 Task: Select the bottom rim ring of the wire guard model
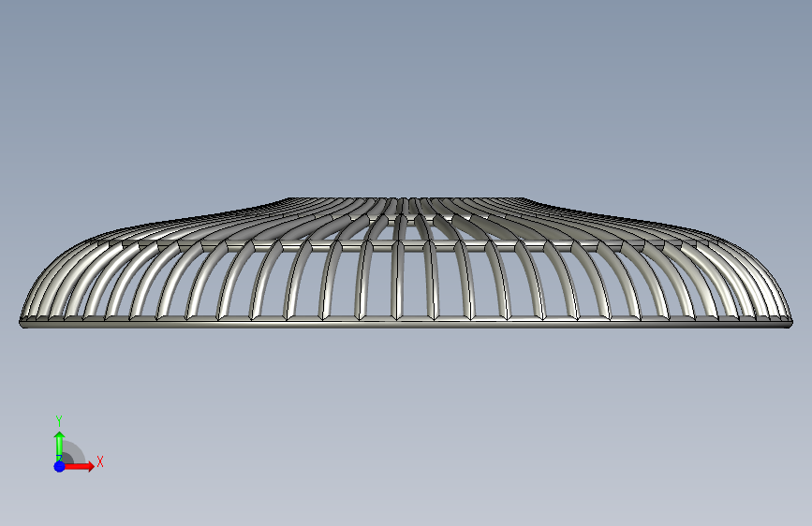pos(406,323)
